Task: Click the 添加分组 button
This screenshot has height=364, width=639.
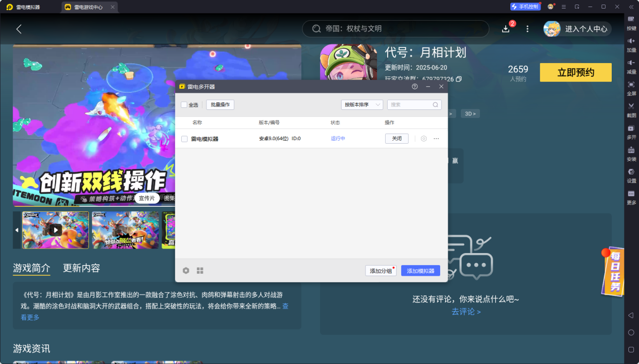Action: click(x=381, y=271)
